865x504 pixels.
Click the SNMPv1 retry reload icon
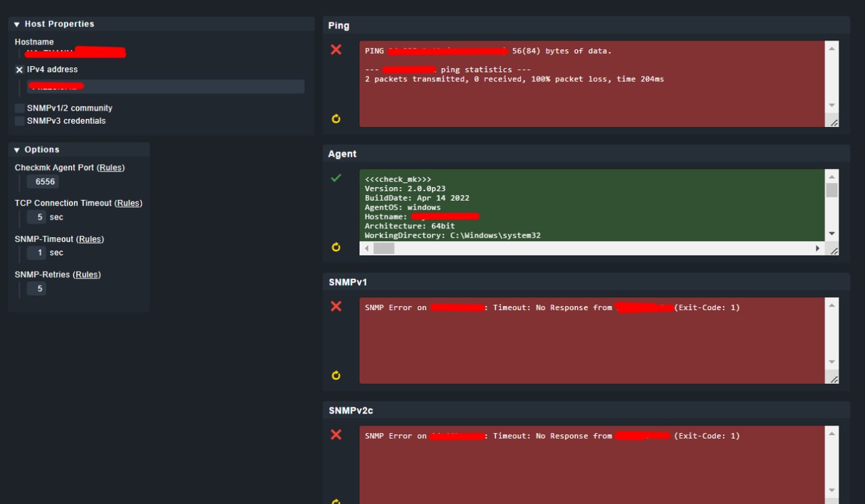pyautogui.click(x=336, y=376)
